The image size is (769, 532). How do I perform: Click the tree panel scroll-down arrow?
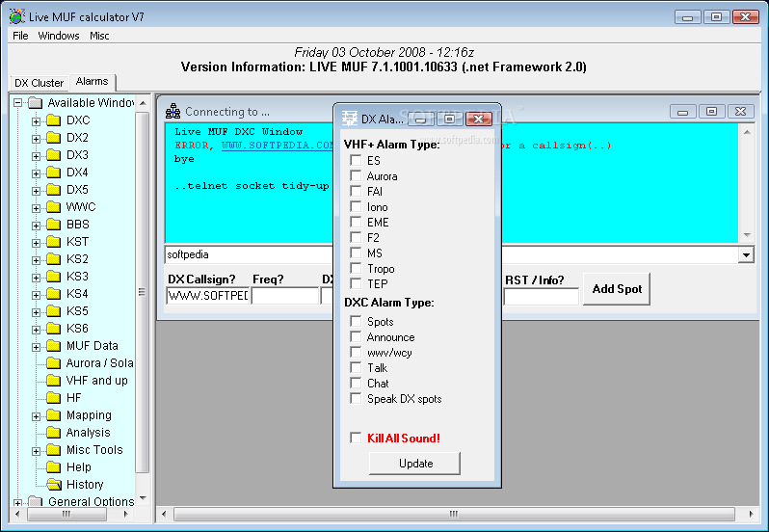point(143,498)
